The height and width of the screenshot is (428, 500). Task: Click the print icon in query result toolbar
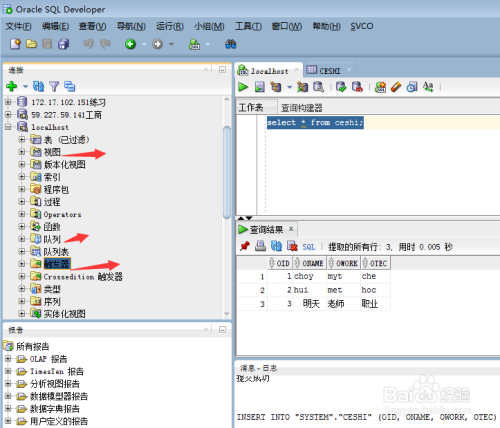coord(260,246)
